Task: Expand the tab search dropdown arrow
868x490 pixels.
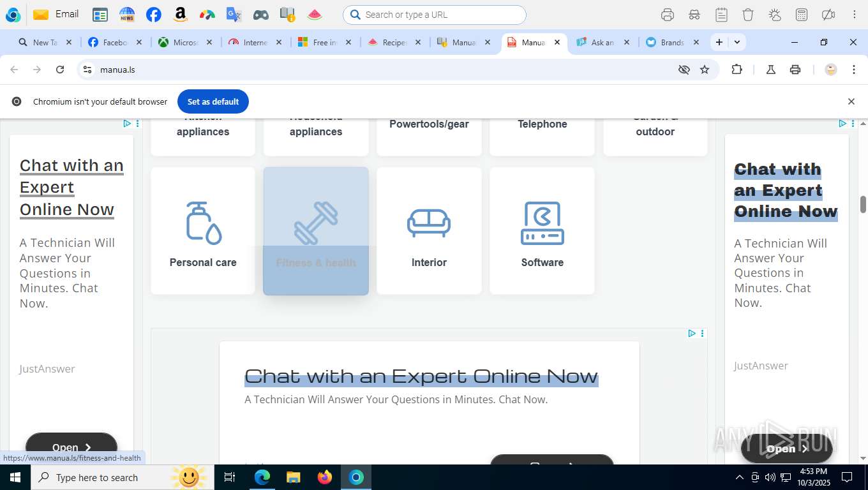Action: click(737, 42)
